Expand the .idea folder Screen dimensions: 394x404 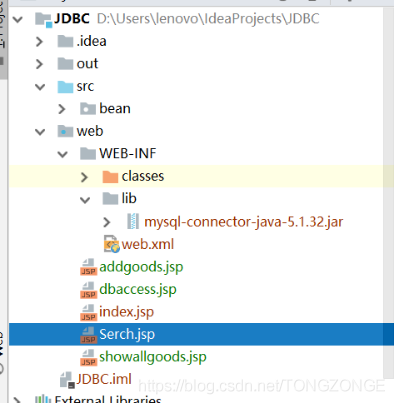point(39,42)
